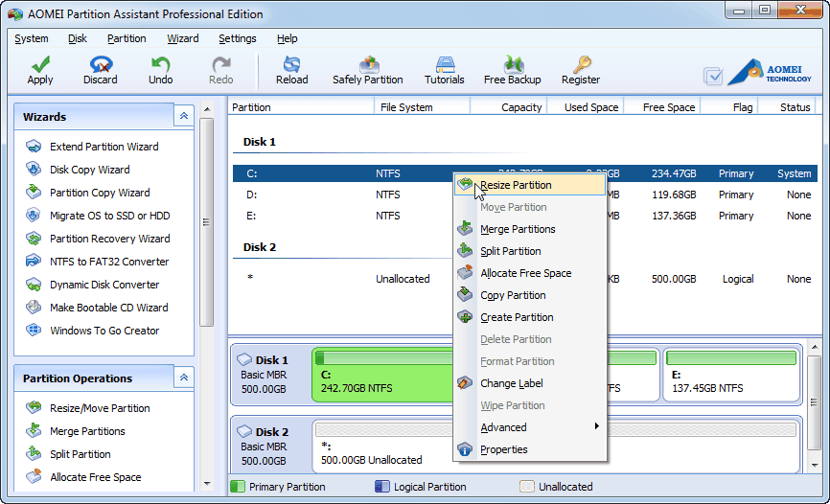Click the Unallocated legend swatch
Screen dimensions: 830x504
pos(527,487)
